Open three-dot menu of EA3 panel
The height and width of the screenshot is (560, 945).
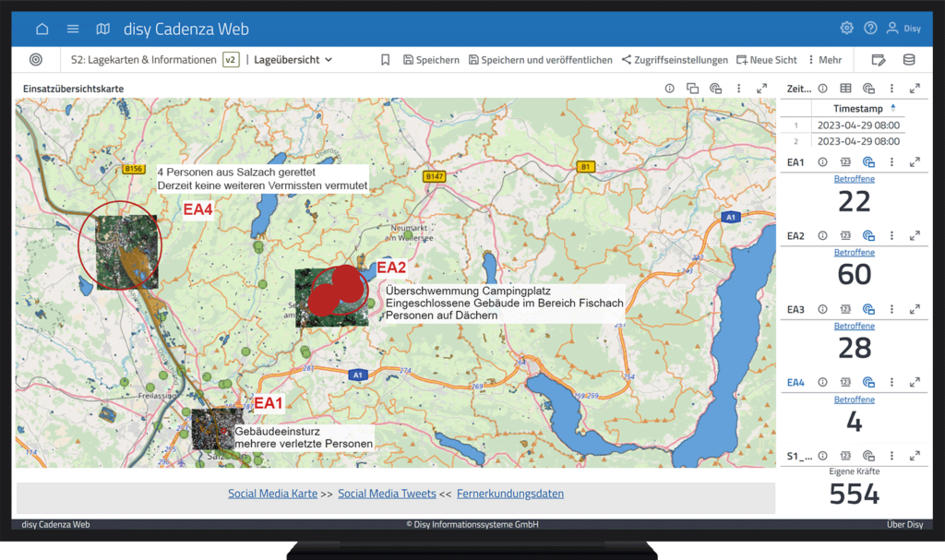[x=892, y=309]
